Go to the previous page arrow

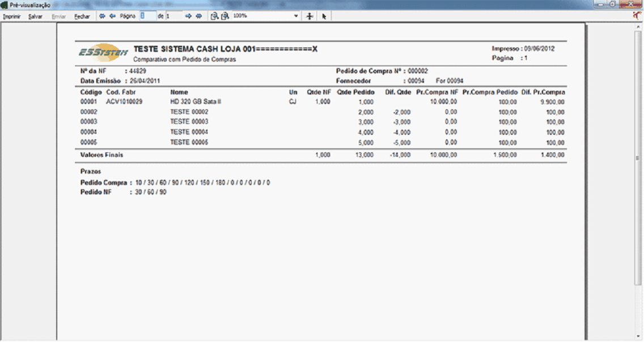pos(112,16)
